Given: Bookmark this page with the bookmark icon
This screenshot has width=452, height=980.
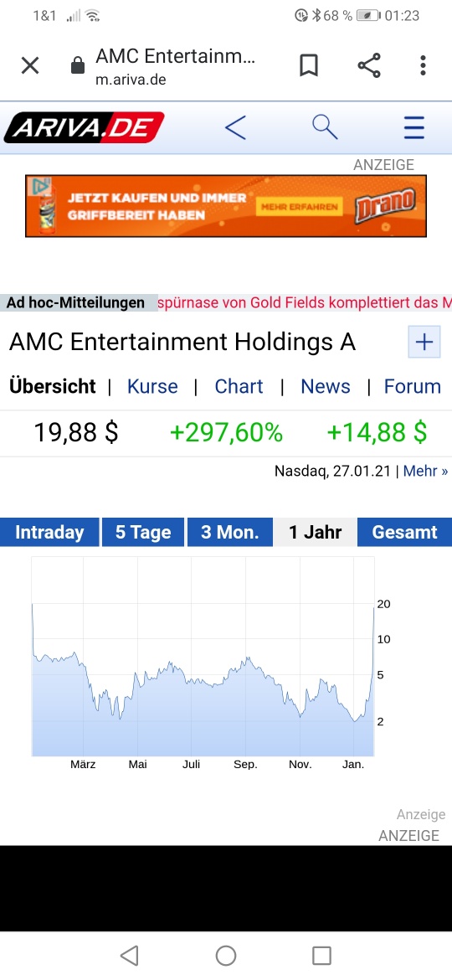Looking at the screenshot, I should (x=308, y=65).
